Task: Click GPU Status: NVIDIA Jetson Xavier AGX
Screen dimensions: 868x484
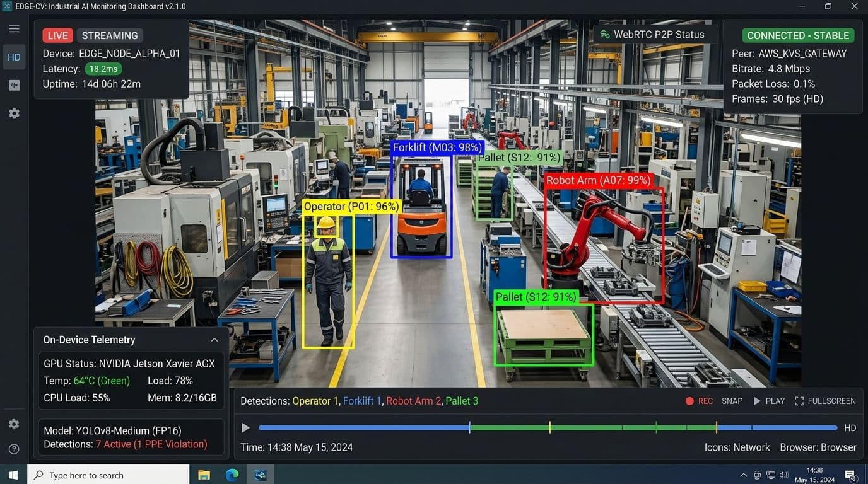Action: (129, 364)
